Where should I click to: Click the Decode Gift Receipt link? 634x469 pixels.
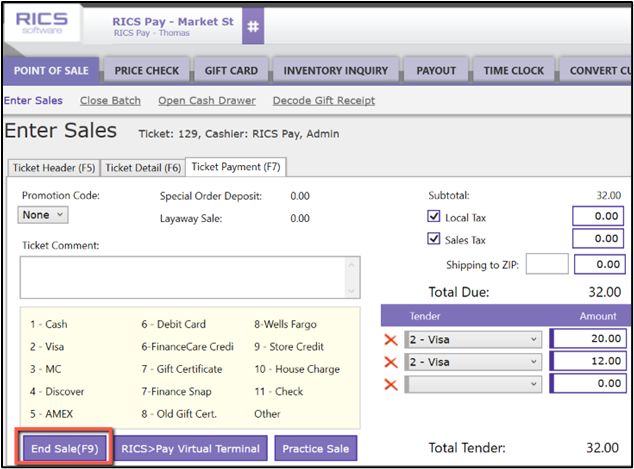click(x=324, y=100)
